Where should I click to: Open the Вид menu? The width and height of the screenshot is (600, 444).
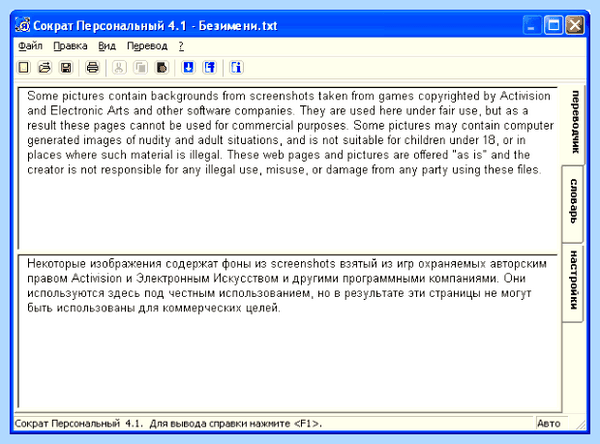tap(107, 46)
